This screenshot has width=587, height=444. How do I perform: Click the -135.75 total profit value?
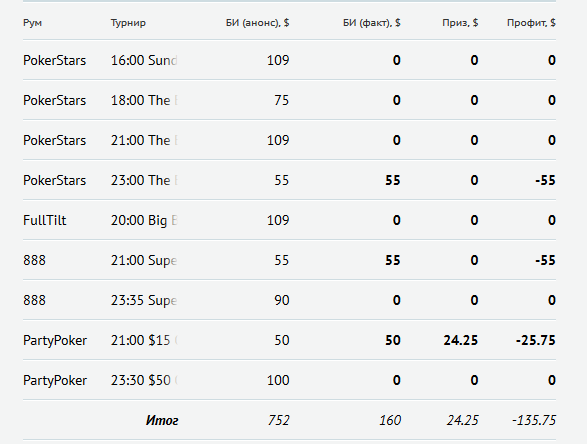pos(534,420)
